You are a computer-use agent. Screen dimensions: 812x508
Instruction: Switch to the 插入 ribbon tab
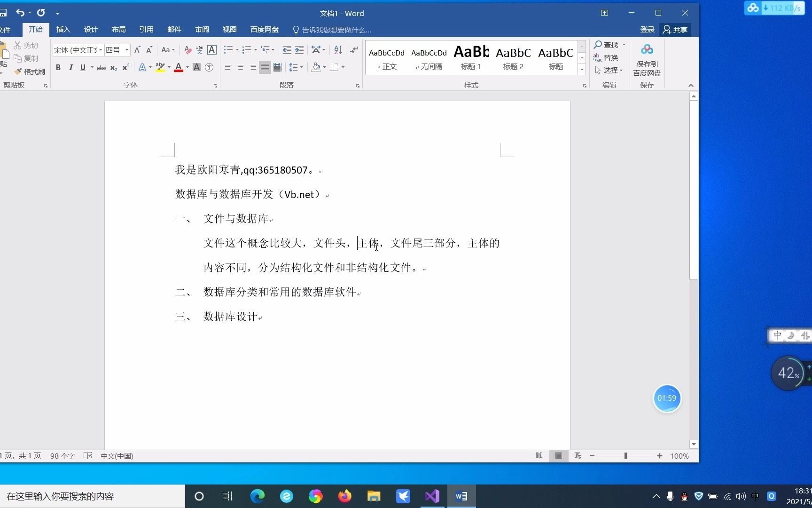pyautogui.click(x=62, y=29)
